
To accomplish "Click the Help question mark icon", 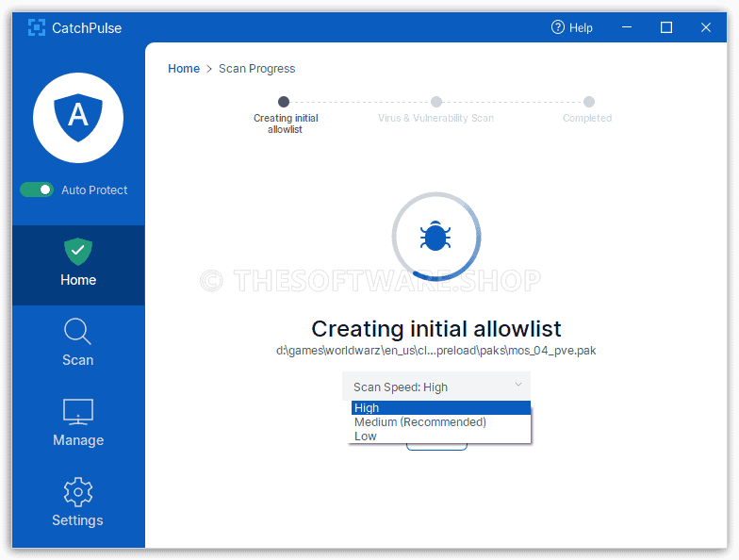I will click(x=558, y=27).
